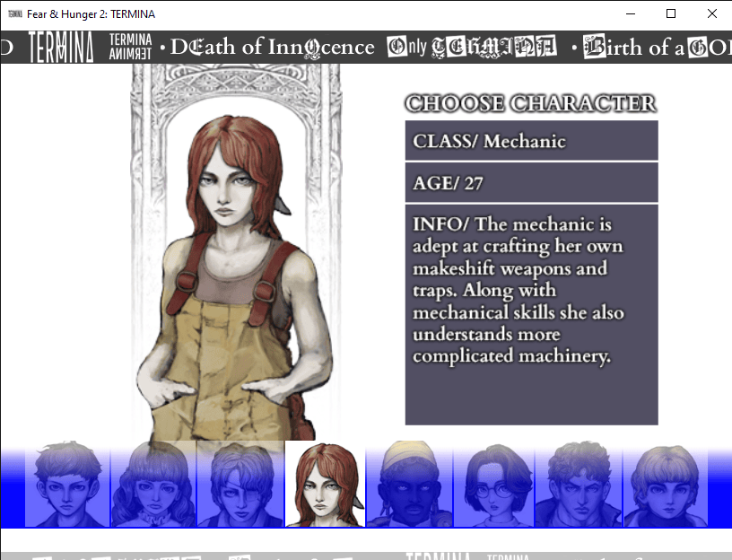Click the "AGE/ 27" field

pos(531,182)
